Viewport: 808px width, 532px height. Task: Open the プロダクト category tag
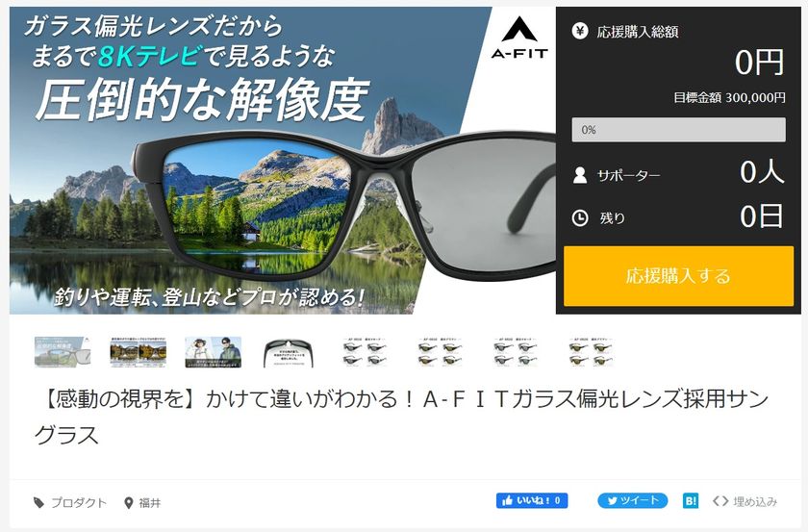(78, 502)
